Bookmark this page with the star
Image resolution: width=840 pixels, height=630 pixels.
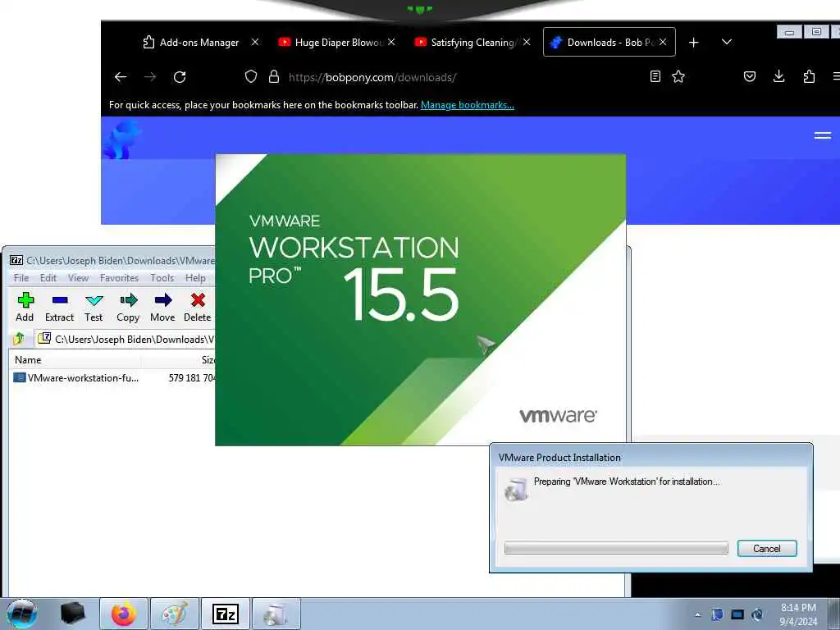pyautogui.click(x=678, y=76)
